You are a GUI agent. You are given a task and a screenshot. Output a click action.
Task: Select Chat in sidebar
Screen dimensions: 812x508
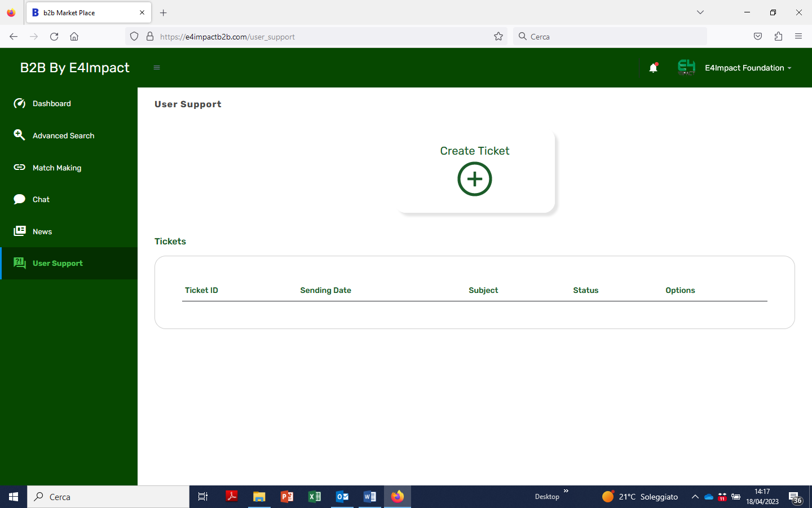69,199
